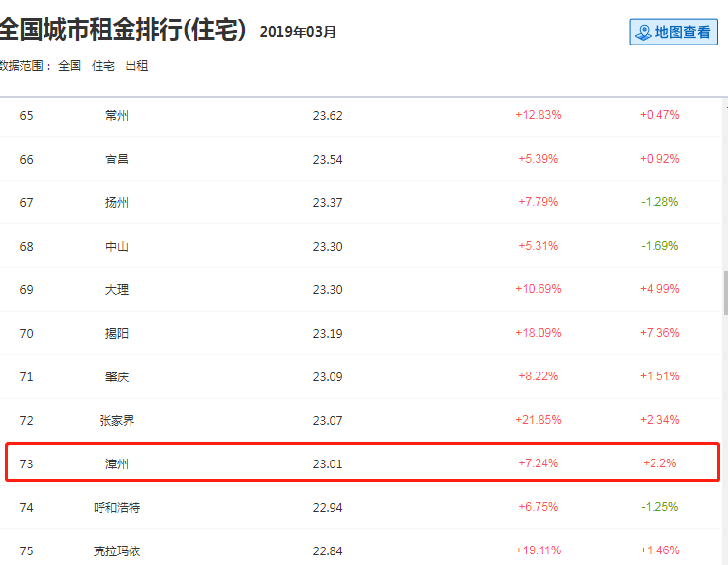Screen dimensions: 728x565
Task: Click rank number 71
Action: (26, 376)
